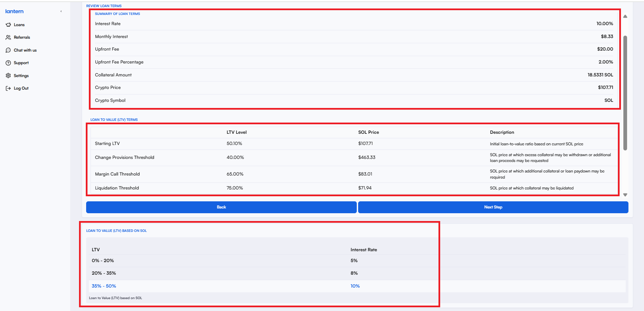Select the "0% - 20%" LTV range

(103, 261)
